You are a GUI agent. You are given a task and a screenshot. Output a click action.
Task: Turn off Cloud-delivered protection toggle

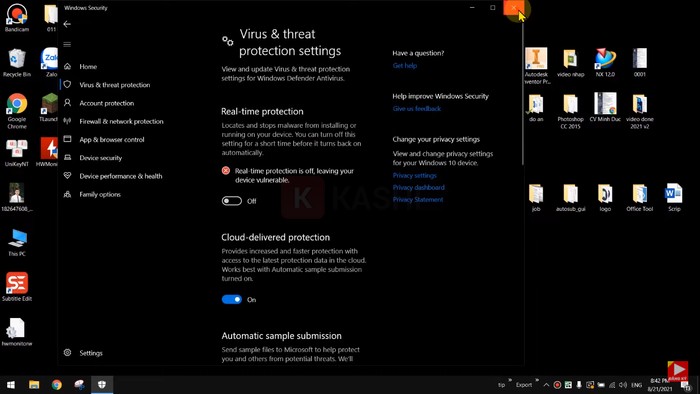(x=232, y=299)
